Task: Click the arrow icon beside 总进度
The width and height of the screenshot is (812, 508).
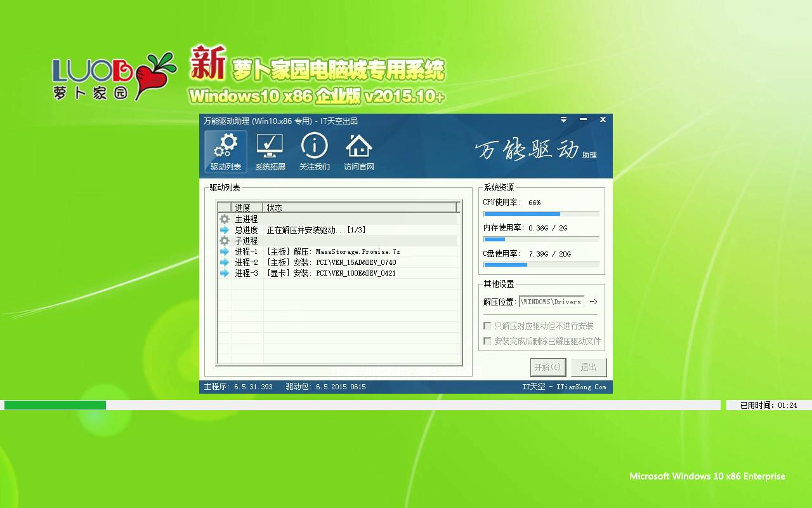Action: pyautogui.click(x=224, y=230)
